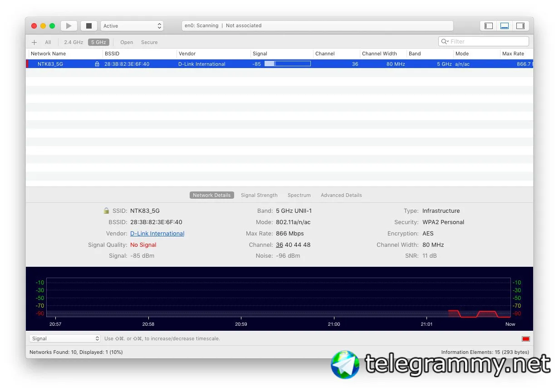The height and width of the screenshot is (392, 559).
Task: Toggle the right sidebar panel icon
Action: coord(520,26)
